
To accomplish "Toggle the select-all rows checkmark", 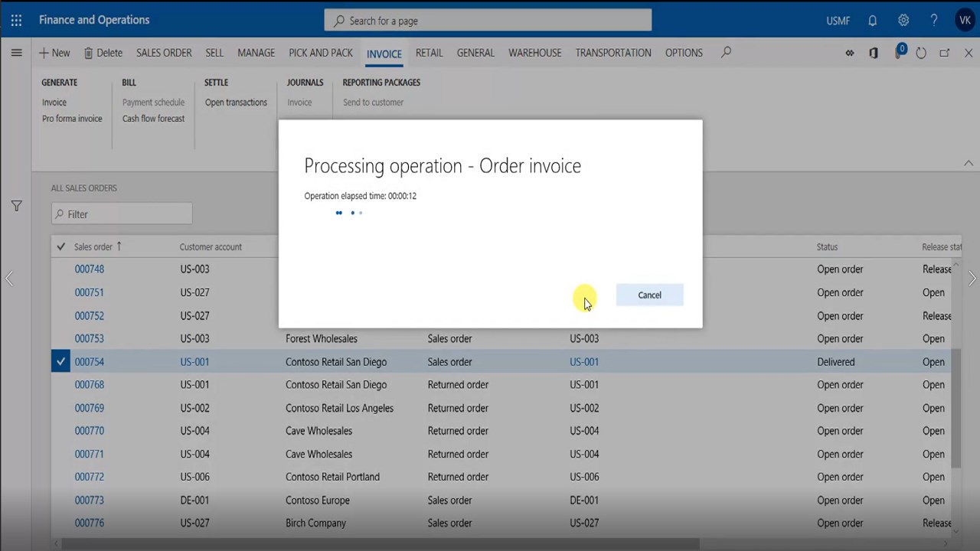I will (x=61, y=246).
